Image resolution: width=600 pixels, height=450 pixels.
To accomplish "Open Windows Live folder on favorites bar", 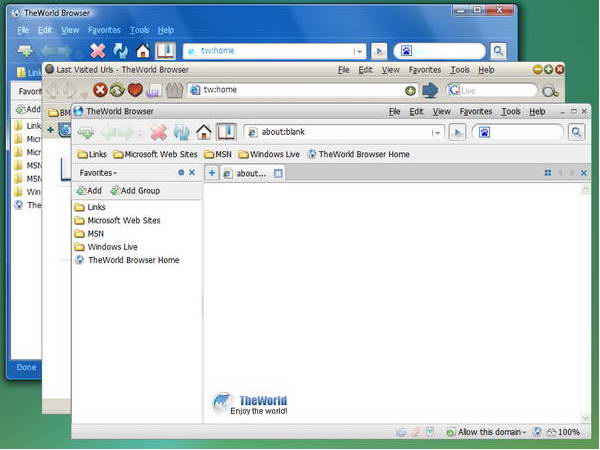I will click(x=269, y=154).
